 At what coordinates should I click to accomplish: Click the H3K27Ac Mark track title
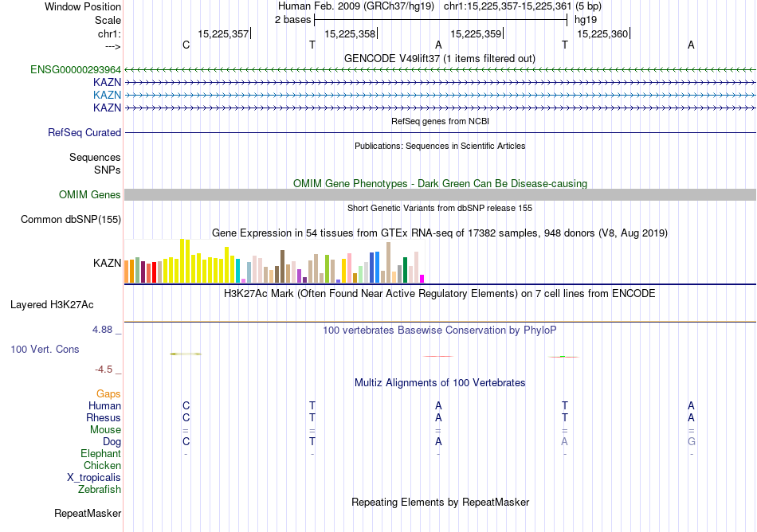click(440, 293)
